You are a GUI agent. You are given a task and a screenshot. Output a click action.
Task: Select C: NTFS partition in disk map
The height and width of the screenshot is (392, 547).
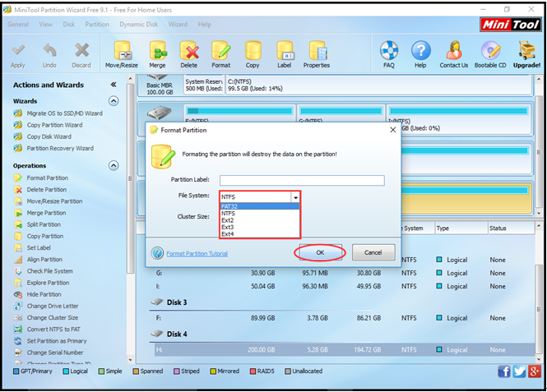(378, 85)
